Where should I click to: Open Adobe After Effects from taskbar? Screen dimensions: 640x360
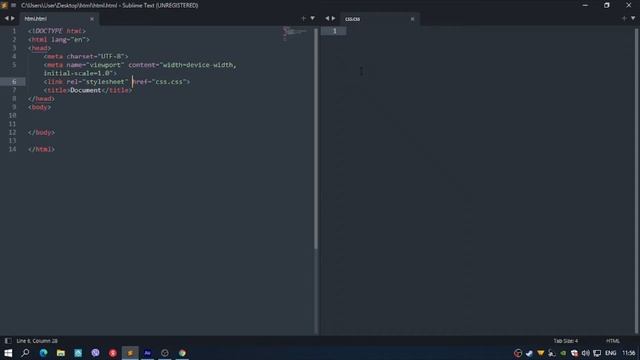(x=148, y=353)
